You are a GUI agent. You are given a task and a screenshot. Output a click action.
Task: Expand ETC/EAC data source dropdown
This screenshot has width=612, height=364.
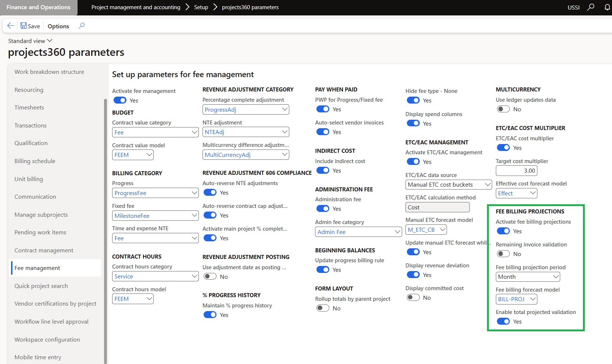[x=487, y=184]
